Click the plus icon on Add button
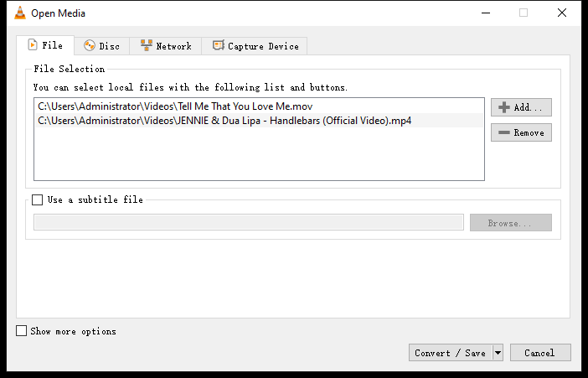Screen dimensions: 588x378 click(504, 107)
